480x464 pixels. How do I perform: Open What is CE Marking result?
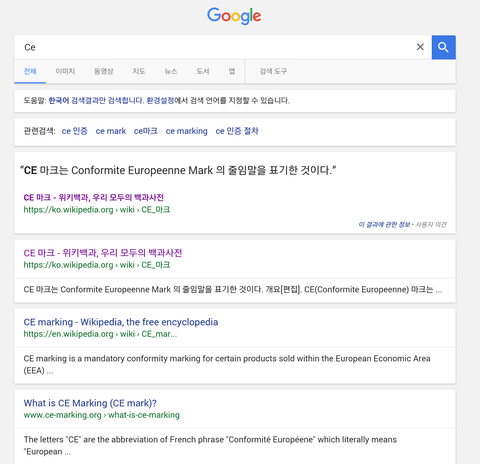click(90, 403)
